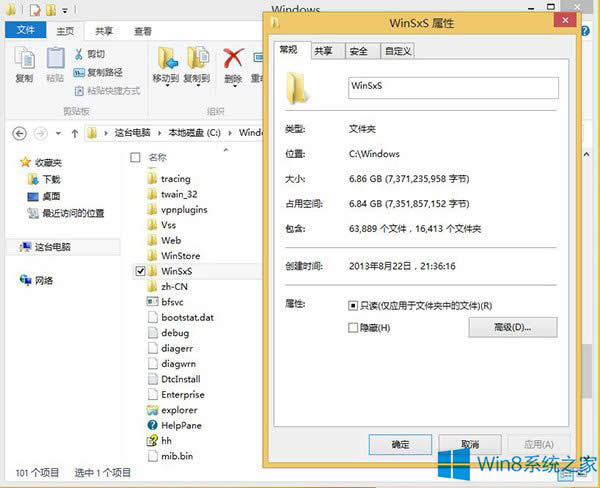
Task: Select the twain_32 folder
Action: 172,194
